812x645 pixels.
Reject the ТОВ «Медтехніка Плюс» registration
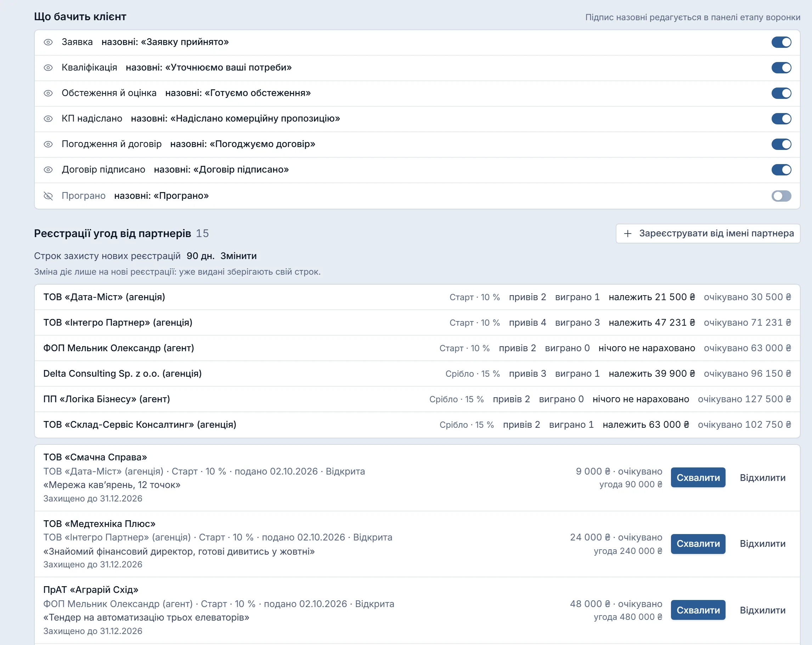coord(762,544)
